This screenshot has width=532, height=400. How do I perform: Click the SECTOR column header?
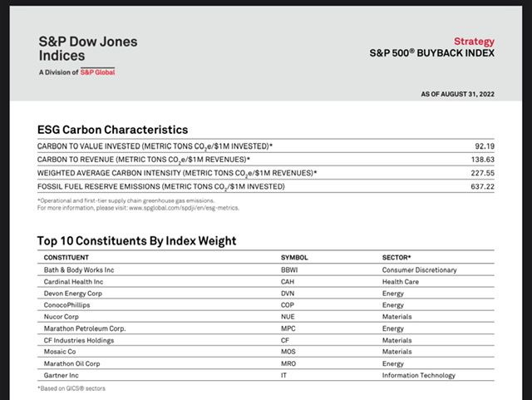397,258
